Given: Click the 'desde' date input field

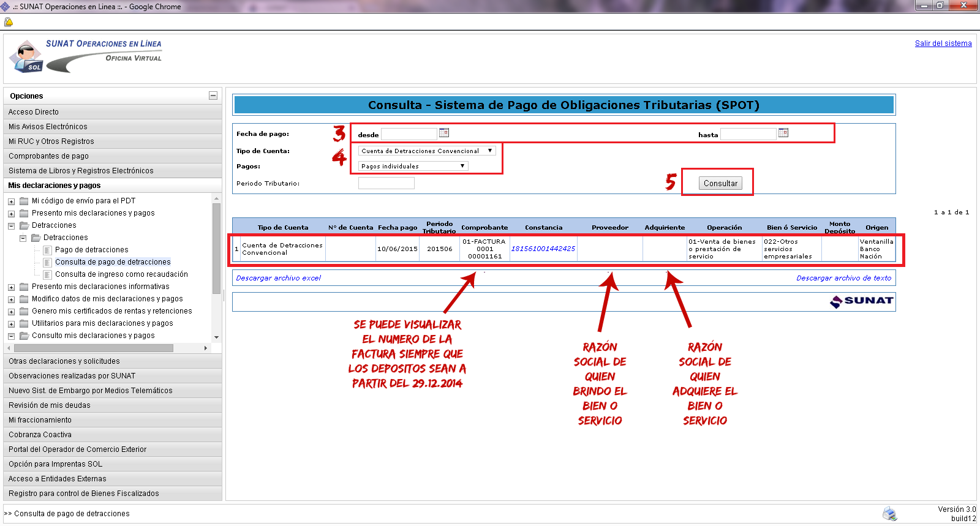Looking at the screenshot, I should coord(409,134).
